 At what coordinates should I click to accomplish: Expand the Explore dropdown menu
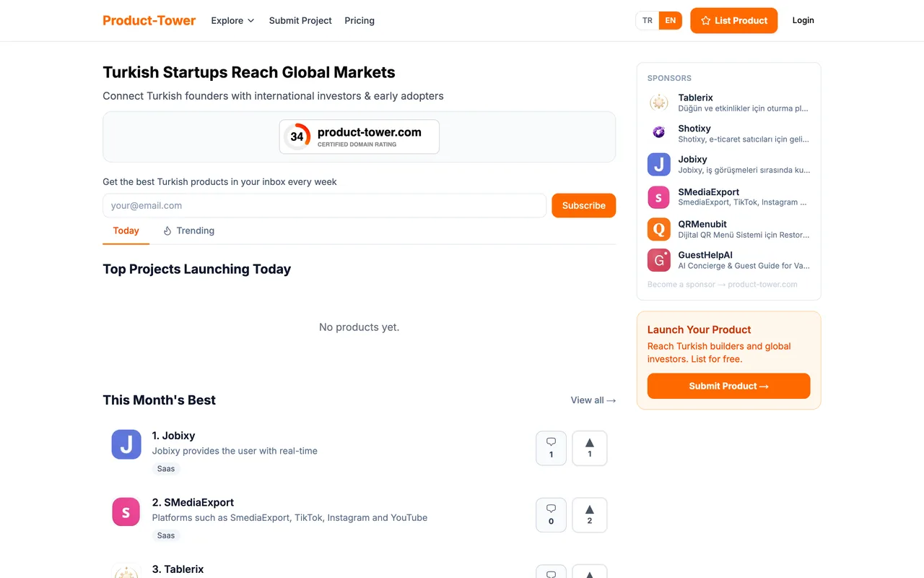pos(232,20)
